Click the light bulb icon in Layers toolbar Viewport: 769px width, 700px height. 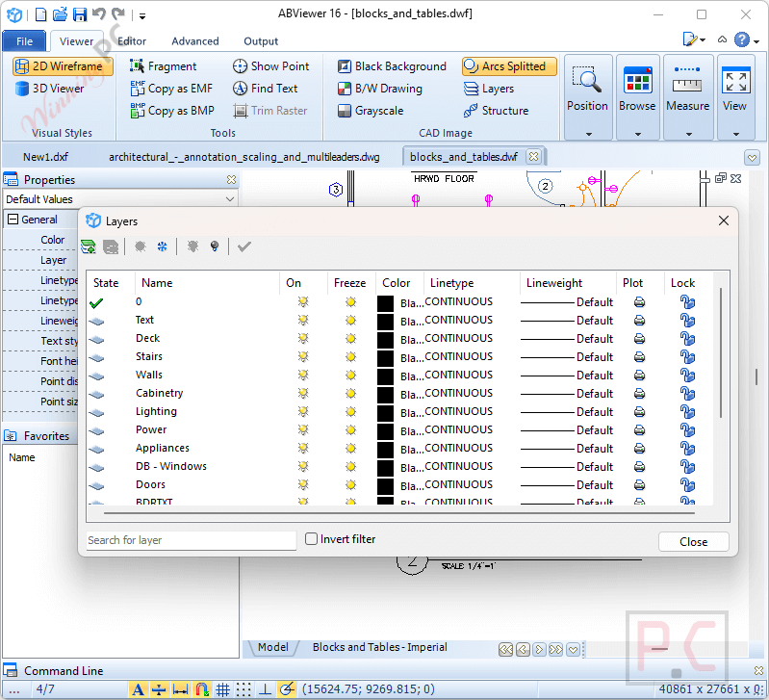pos(215,246)
